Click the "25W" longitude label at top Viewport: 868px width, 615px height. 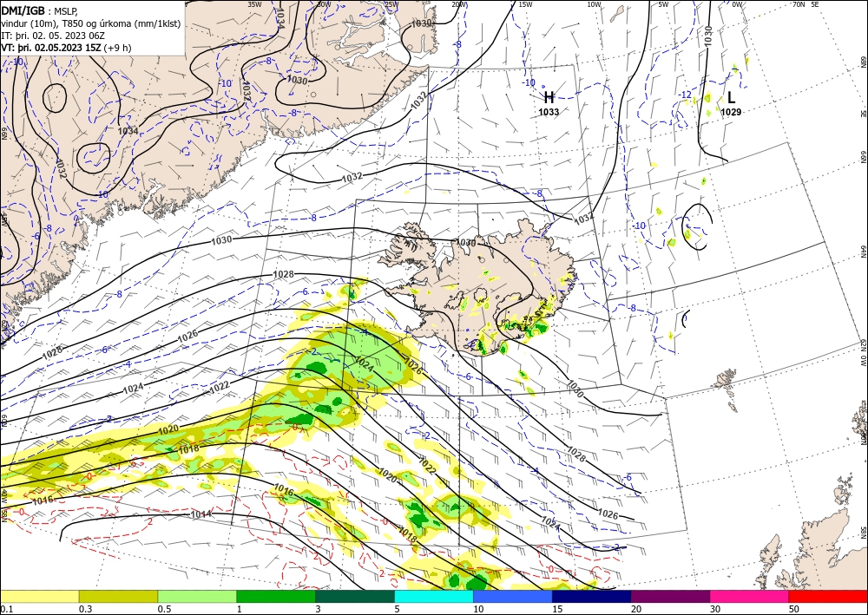coord(391,4)
